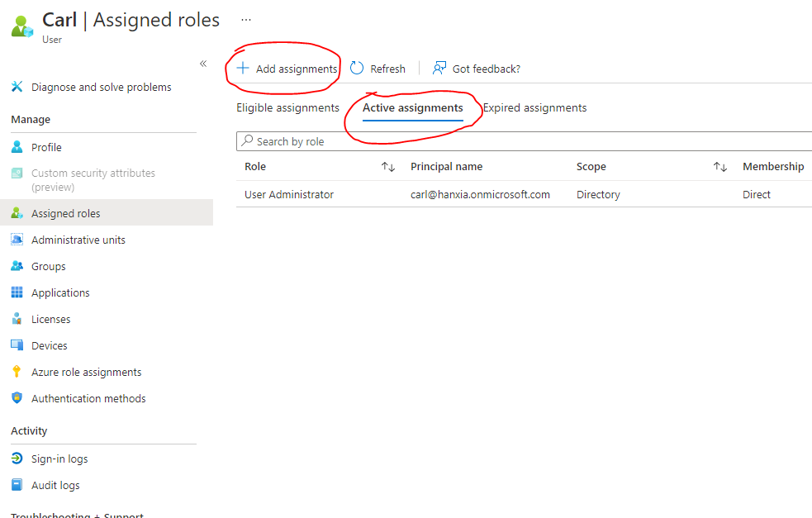Sort the Scope column
The image size is (812, 518).
(719, 166)
